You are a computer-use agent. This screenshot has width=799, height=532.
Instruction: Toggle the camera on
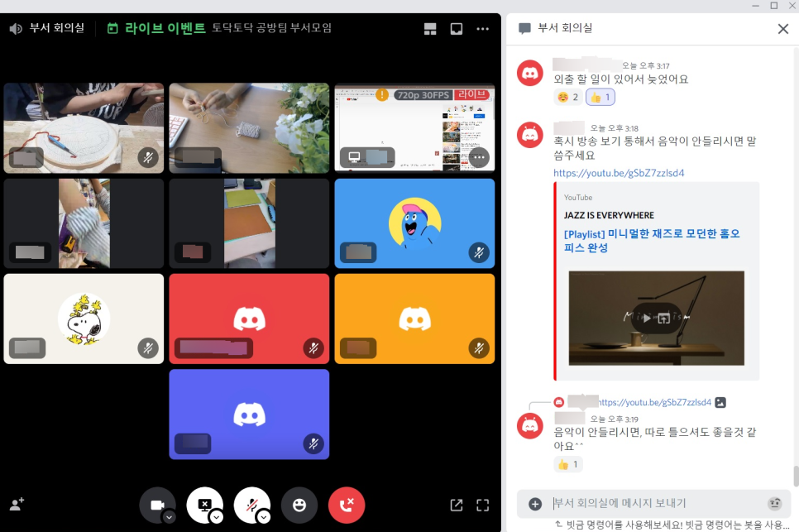coord(157,505)
